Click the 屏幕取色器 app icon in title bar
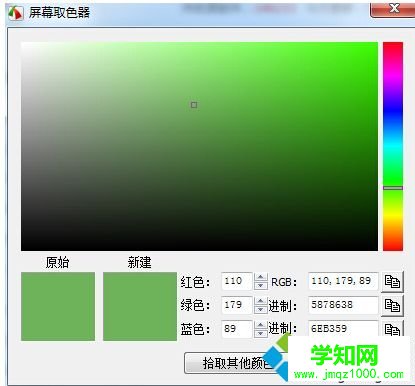The height and width of the screenshot is (386, 415). click(15, 13)
